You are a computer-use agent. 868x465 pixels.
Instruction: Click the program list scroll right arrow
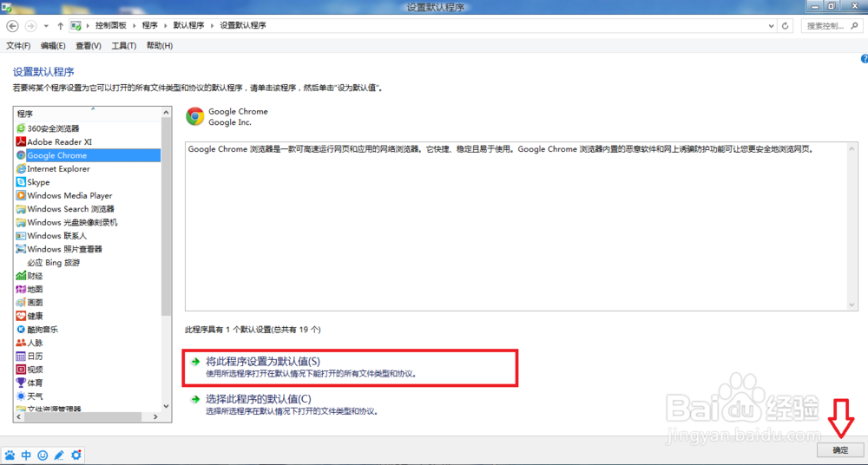(x=156, y=416)
